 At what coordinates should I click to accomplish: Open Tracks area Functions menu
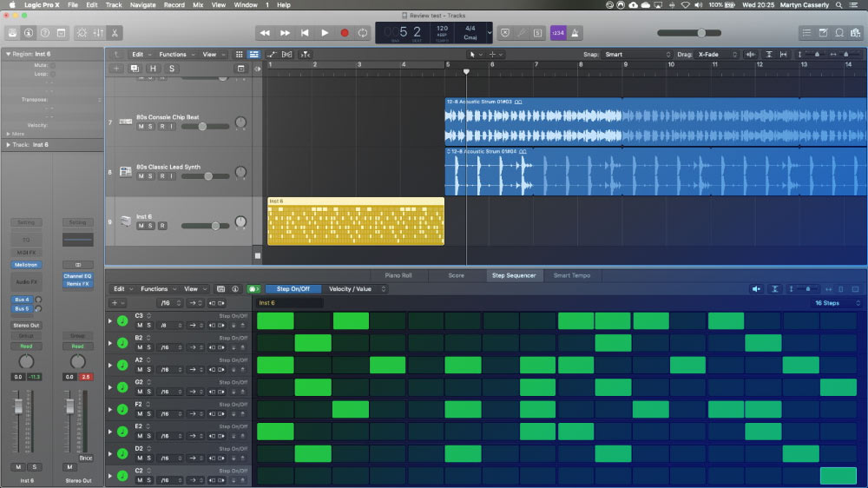tap(176, 55)
